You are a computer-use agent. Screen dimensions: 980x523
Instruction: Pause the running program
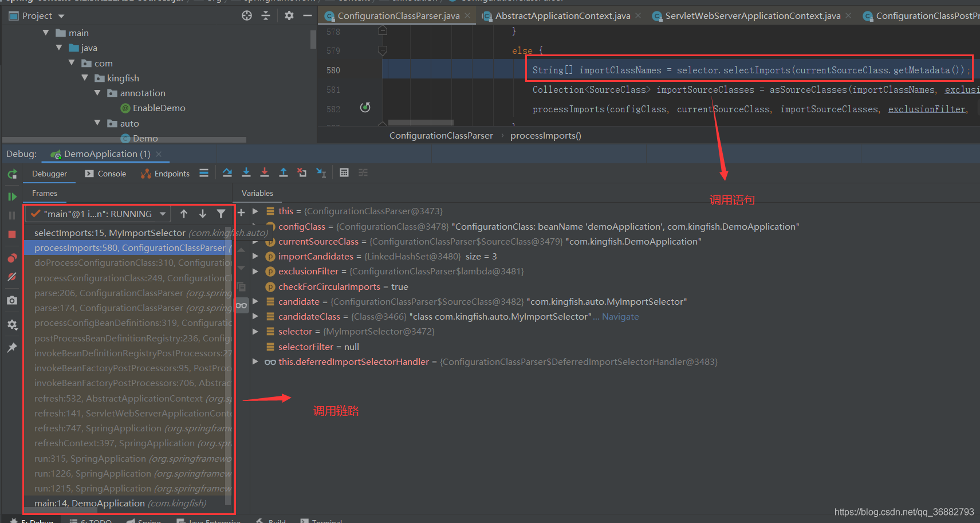tap(12, 215)
